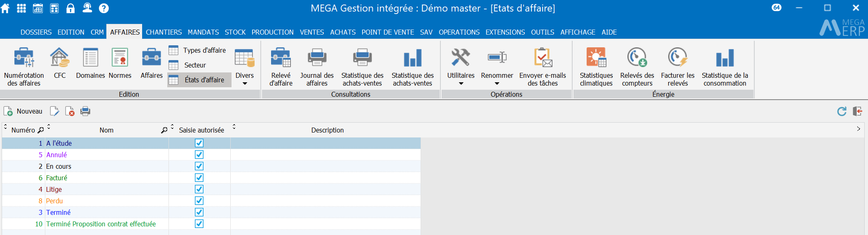The width and height of the screenshot is (868, 235).
Task: Open the user profile icon
Action: coord(87,8)
